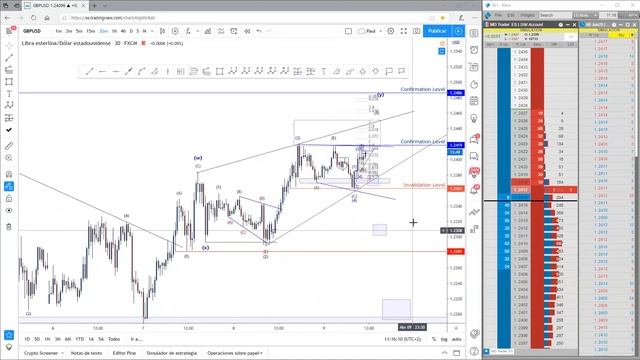
Task: Collapse the bottom panel with chevron up
Action: (444, 353)
